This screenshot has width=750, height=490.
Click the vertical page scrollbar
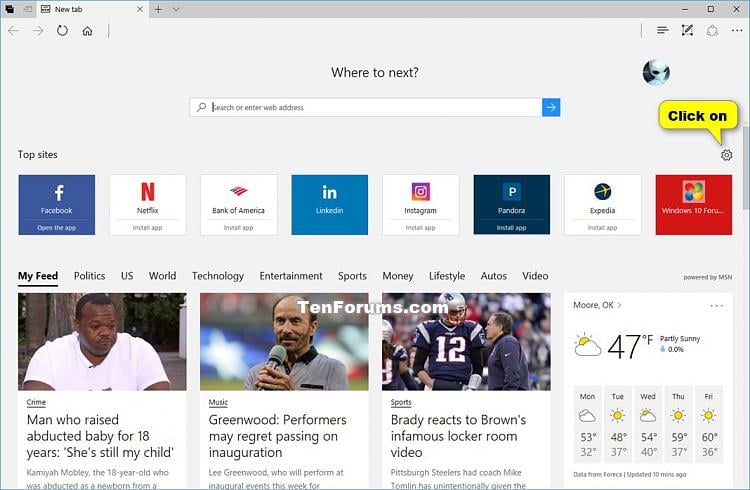pos(746,167)
